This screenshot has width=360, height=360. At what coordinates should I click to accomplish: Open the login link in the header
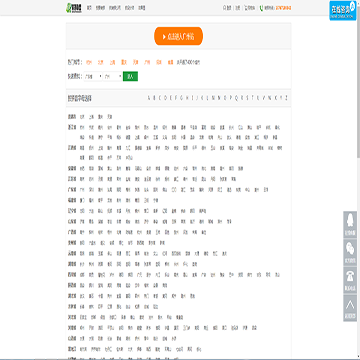coord(228,8)
